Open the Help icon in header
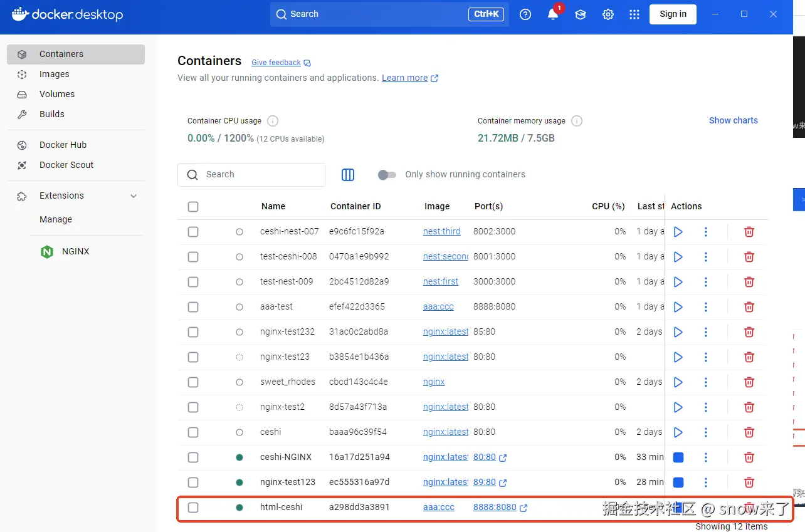Image resolution: width=805 pixels, height=532 pixels. (x=525, y=14)
